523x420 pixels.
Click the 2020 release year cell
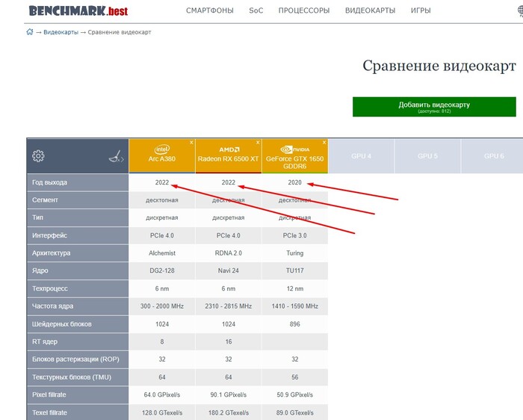click(x=295, y=182)
